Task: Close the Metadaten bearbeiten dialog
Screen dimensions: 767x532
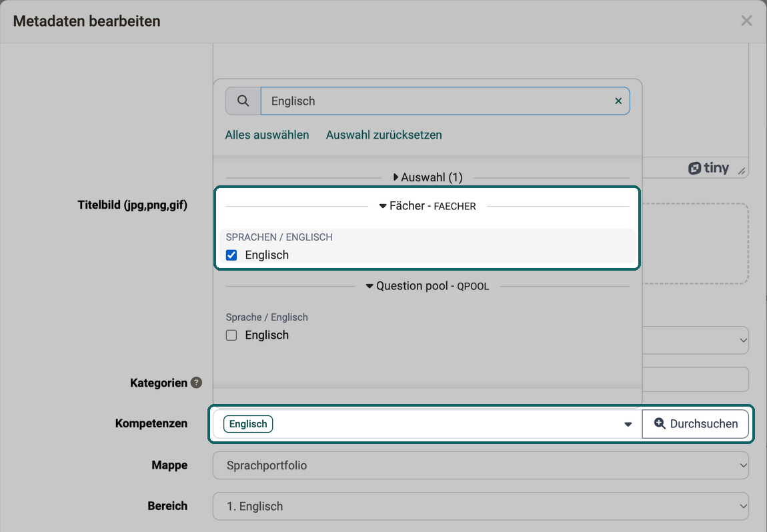Action: pyautogui.click(x=746, y=21)
